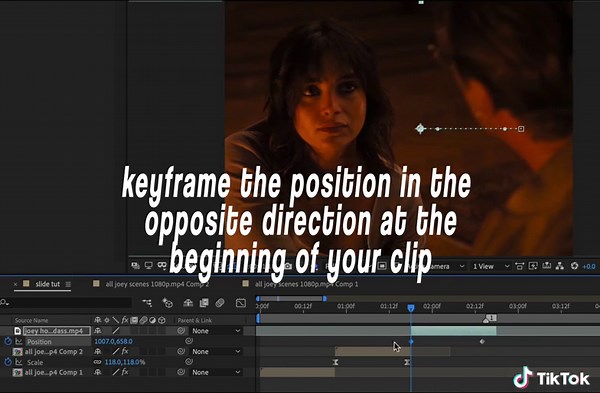
Task: Click the Source Name column header
Action: pos(31,320)
